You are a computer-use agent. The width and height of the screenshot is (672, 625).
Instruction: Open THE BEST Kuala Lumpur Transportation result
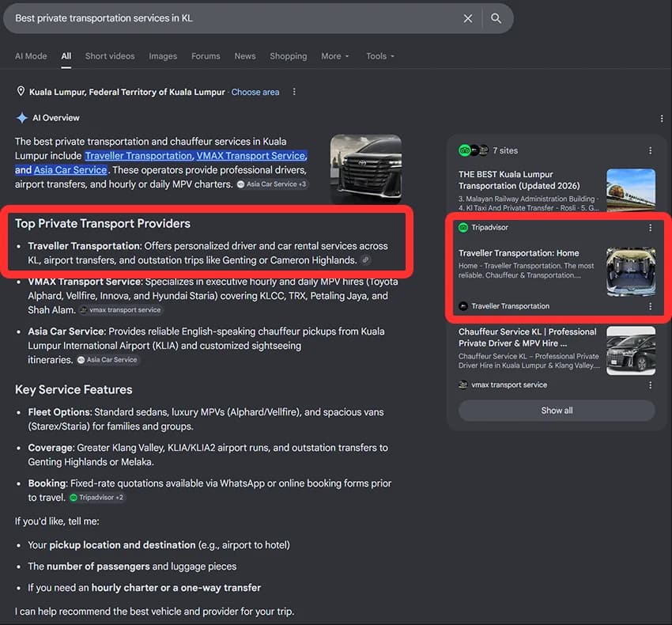point(519,180)
